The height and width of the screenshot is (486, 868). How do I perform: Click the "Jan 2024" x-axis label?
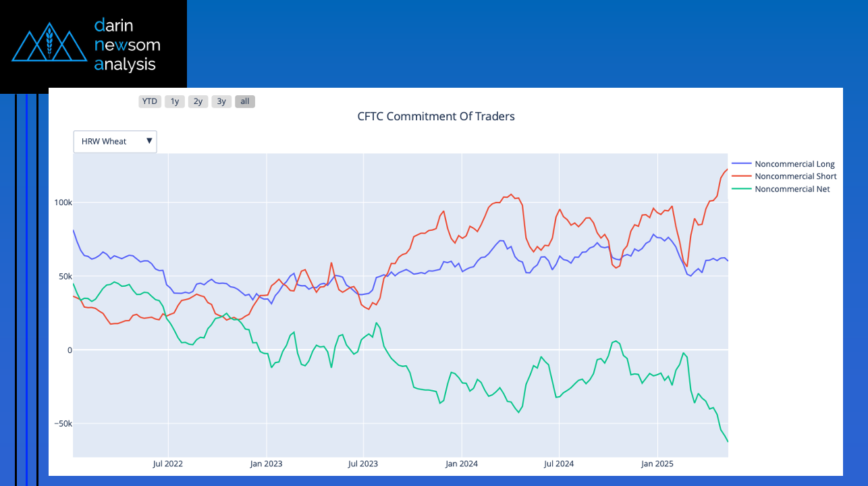[462, 464]
